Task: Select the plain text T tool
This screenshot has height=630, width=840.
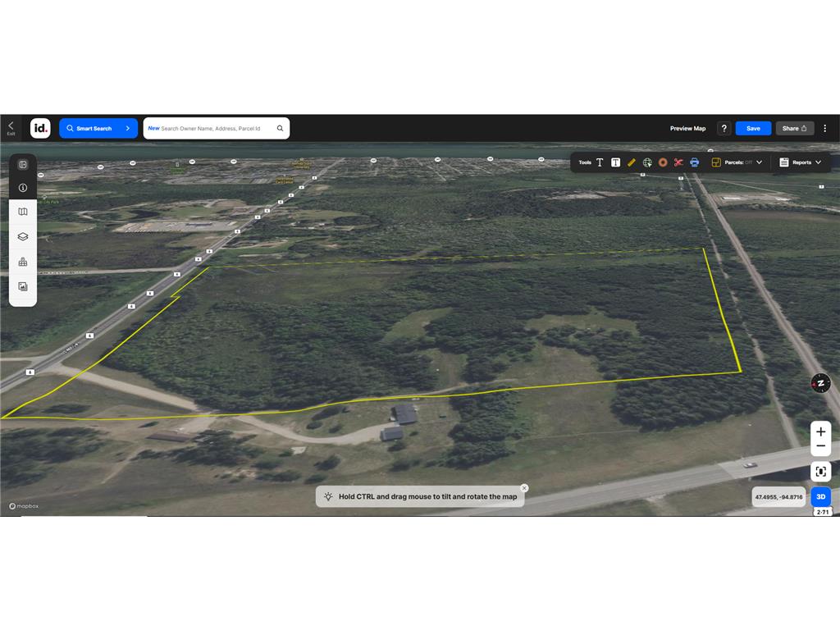Action: (x=600, y=162)
